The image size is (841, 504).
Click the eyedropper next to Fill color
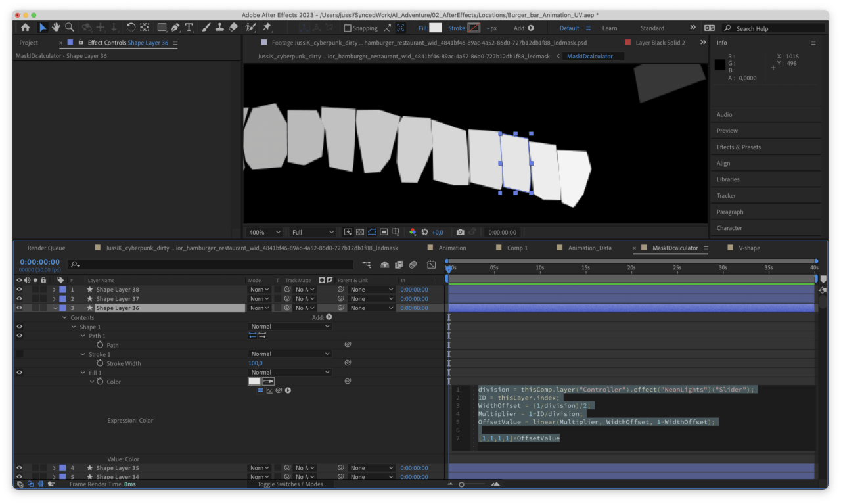268,381
